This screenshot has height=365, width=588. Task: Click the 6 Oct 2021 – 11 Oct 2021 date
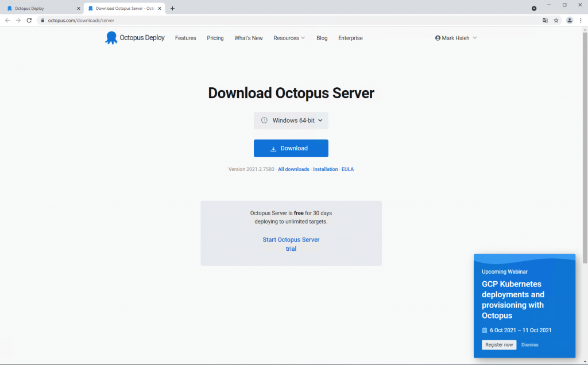[520, 330]
